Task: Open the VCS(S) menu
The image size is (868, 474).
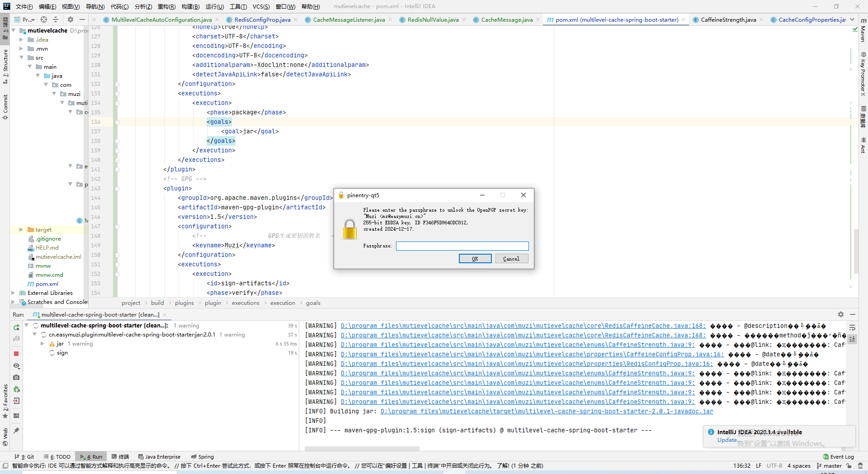Action: (x=261, y=6)
